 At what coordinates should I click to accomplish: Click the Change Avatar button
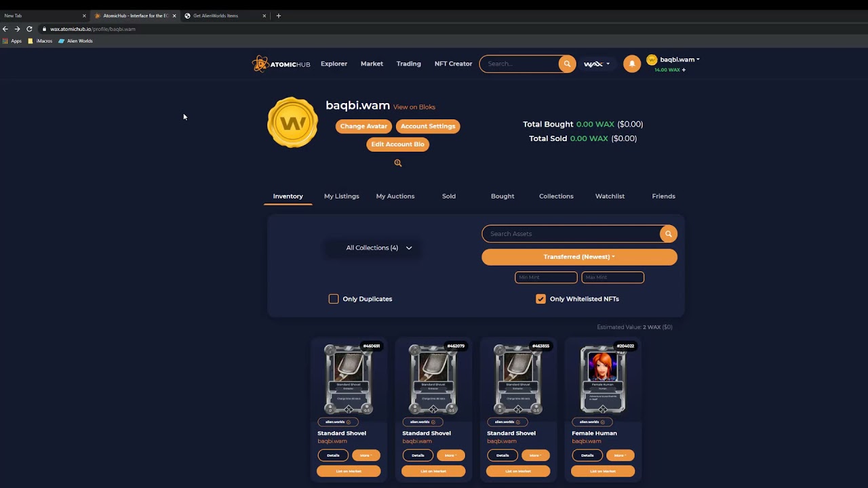point(363,126)
